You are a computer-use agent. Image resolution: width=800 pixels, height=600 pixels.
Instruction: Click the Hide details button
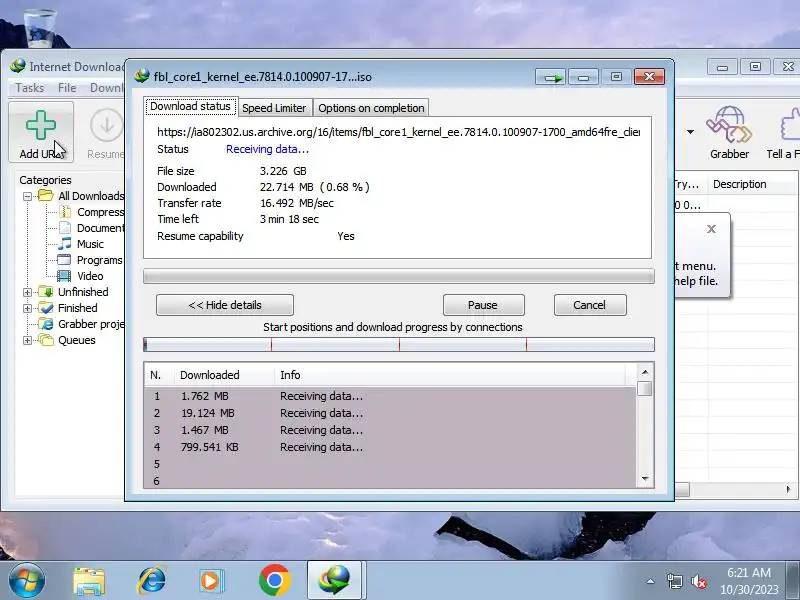pos(225,305)
